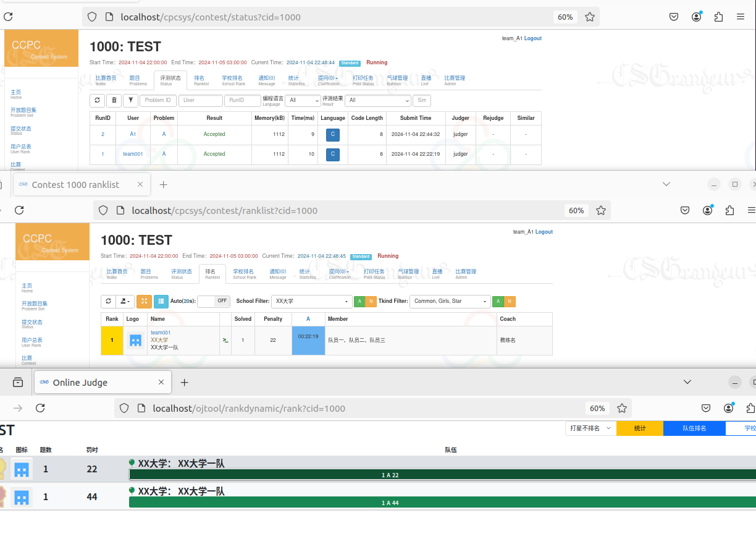
Task: Click the blue C language badge for RunID 1
Action: 332,154
